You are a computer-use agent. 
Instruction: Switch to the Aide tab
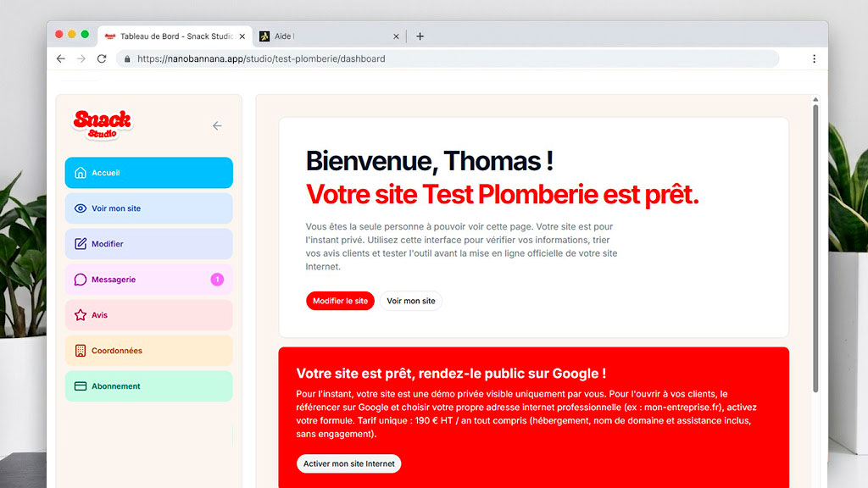330,36
